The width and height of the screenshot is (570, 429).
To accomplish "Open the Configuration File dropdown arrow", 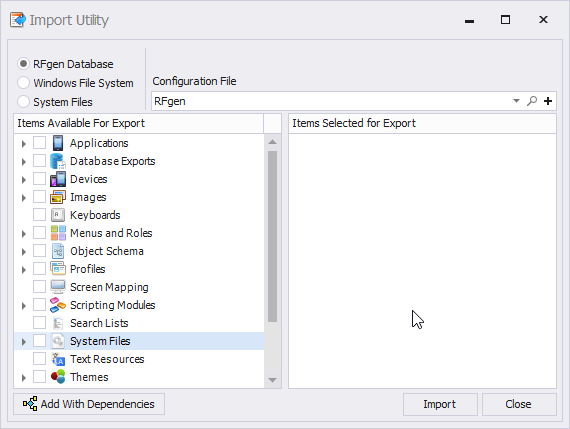I will (516, 101).
